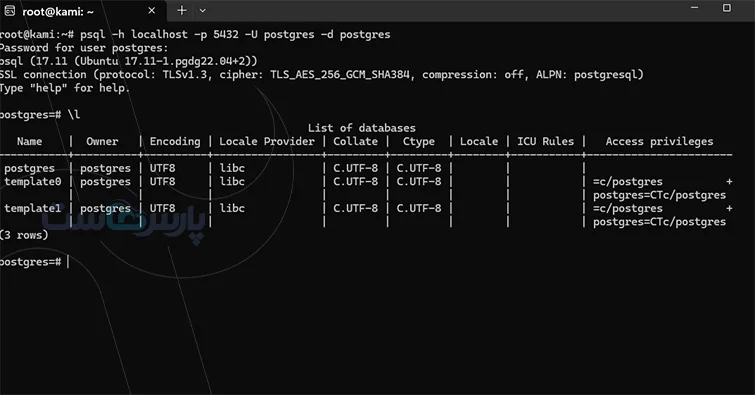Click UTF8 encoding in template1 row
The image size is (755, 395).
(x=162, y=209)
